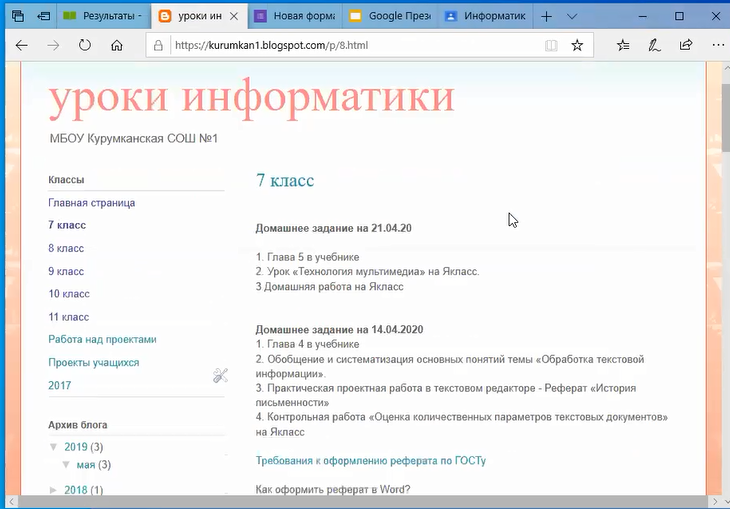Go to browser home page icon
The height and width of the screenshot is (509, 730).
click(x=117, y=45)
